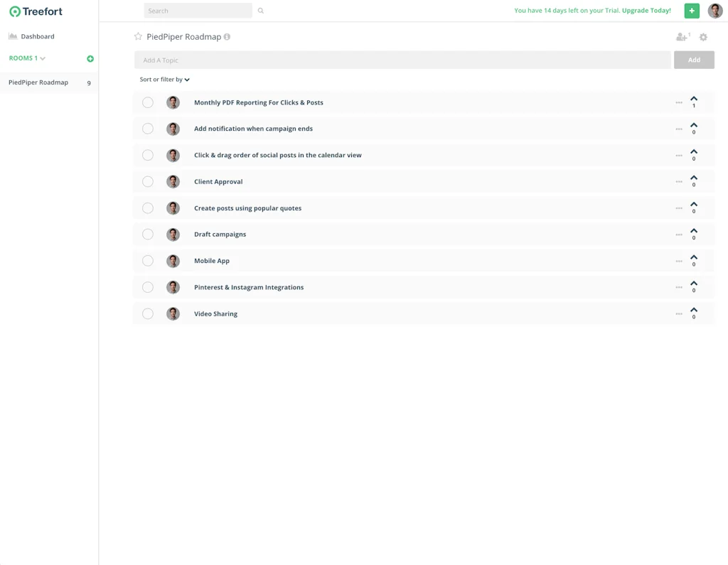Open more options for Click & drag topic
Image resolution: width=728 pixels, height=565 pixels.
[x=679, y=156]
